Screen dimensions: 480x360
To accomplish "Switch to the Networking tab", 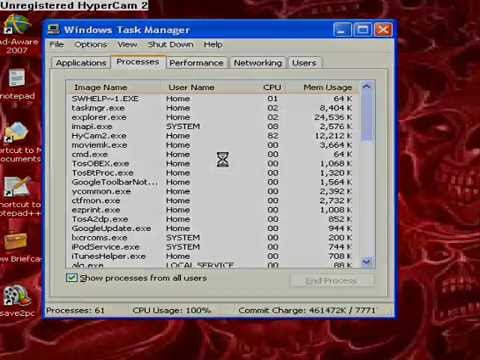I will click(258, 63).
